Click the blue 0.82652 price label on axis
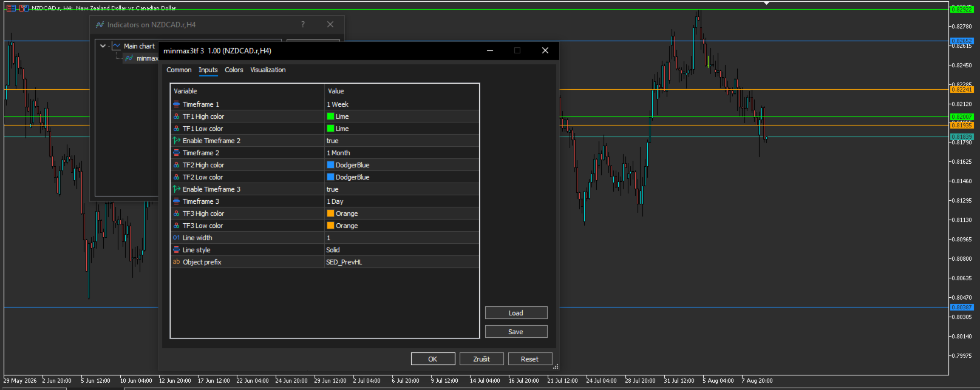980x390 pixels. coord(962,41)
